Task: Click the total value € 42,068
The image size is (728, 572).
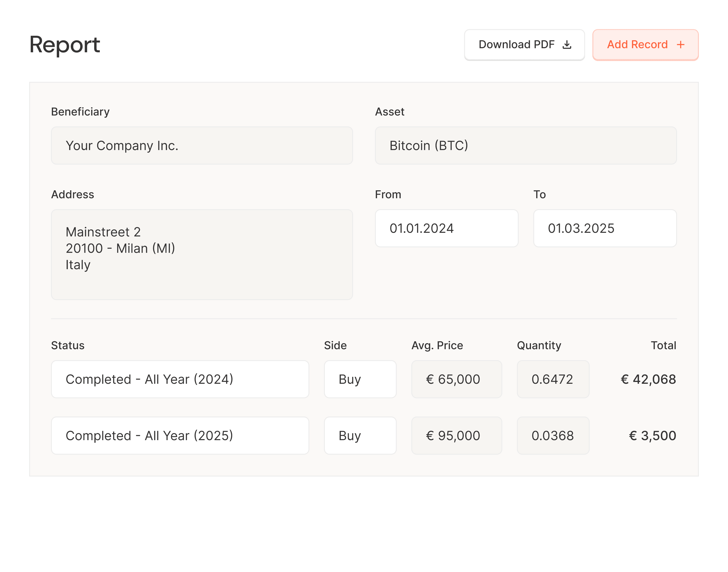Action: point(648,379)
